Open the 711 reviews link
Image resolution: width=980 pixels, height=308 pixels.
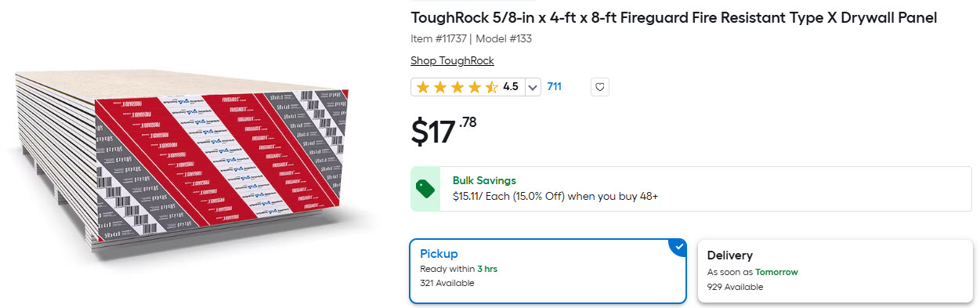coord(554,87)
